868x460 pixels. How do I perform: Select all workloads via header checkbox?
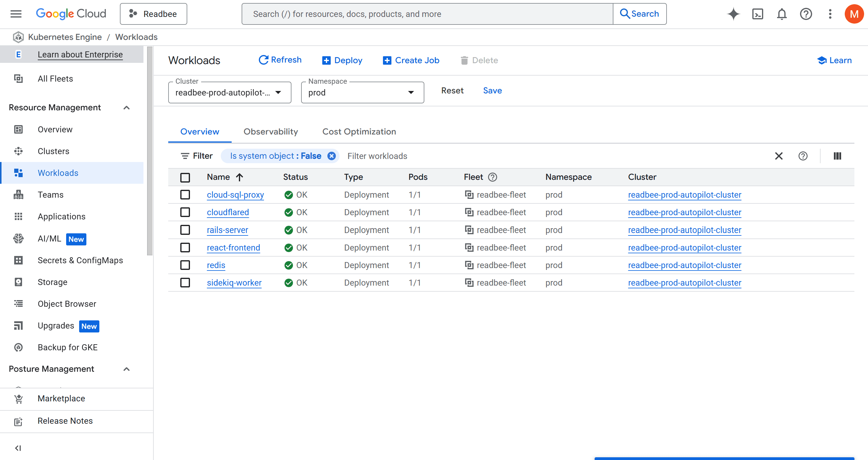(x=185, y=177)
